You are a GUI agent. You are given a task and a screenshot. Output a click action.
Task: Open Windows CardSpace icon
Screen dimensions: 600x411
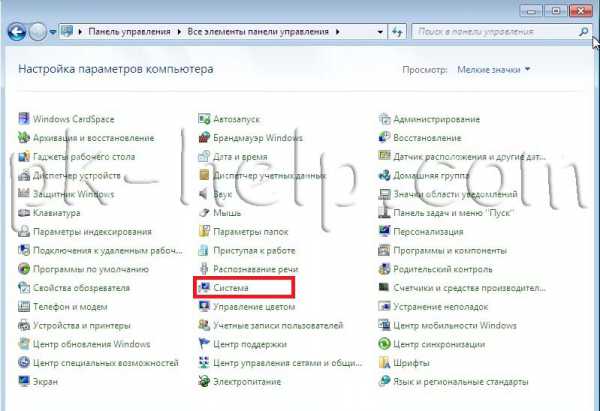click(x=24, y=119)
